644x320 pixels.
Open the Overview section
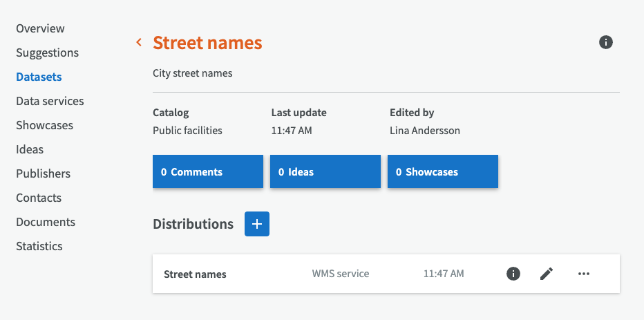tap(40, 28)
